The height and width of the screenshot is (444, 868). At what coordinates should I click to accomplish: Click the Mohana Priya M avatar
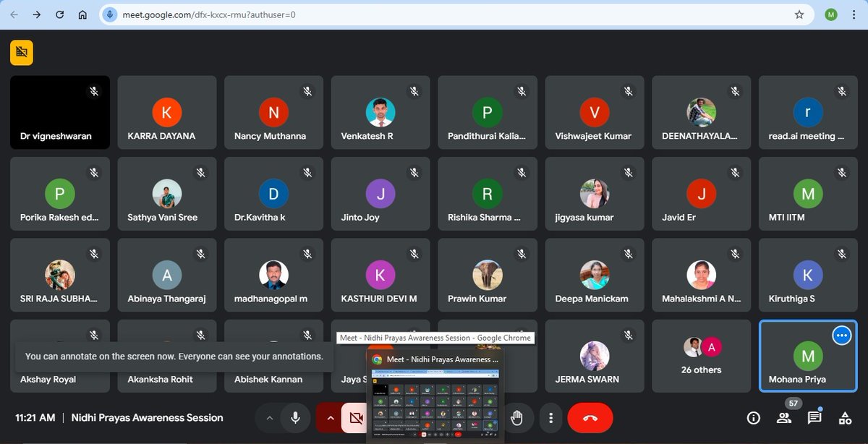pyautogui.click(x=808, y=356)
